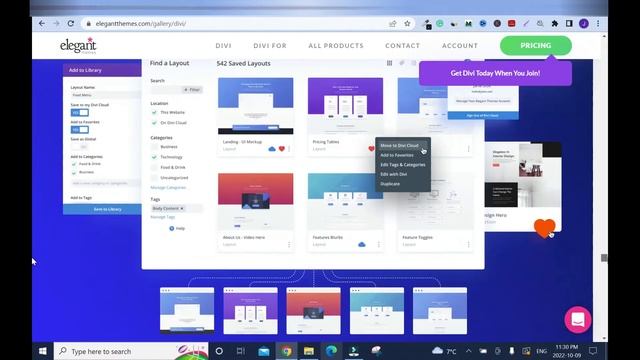
Task: Click the red gradient thumbnail at bottom
Action: coord(313,311)
